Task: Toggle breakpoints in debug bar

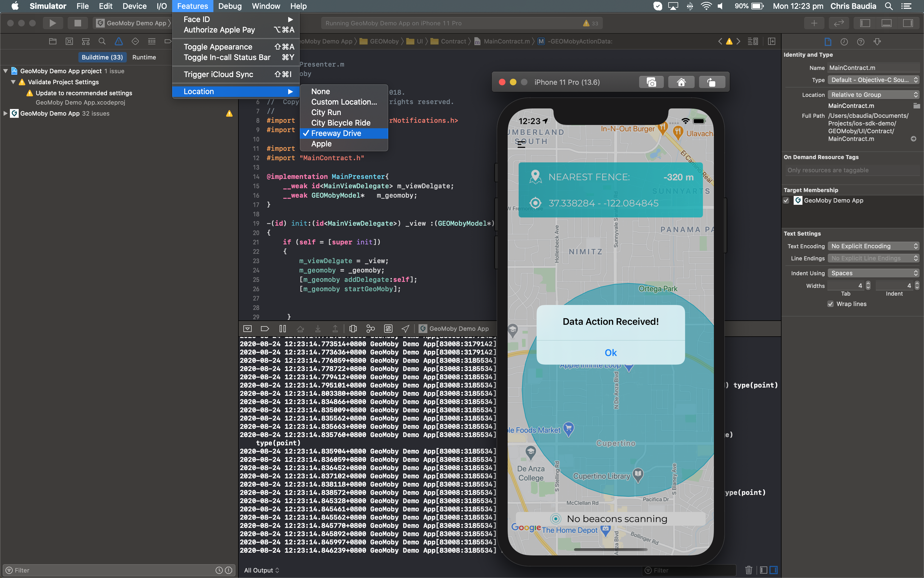Action: [x=265, y=328]
